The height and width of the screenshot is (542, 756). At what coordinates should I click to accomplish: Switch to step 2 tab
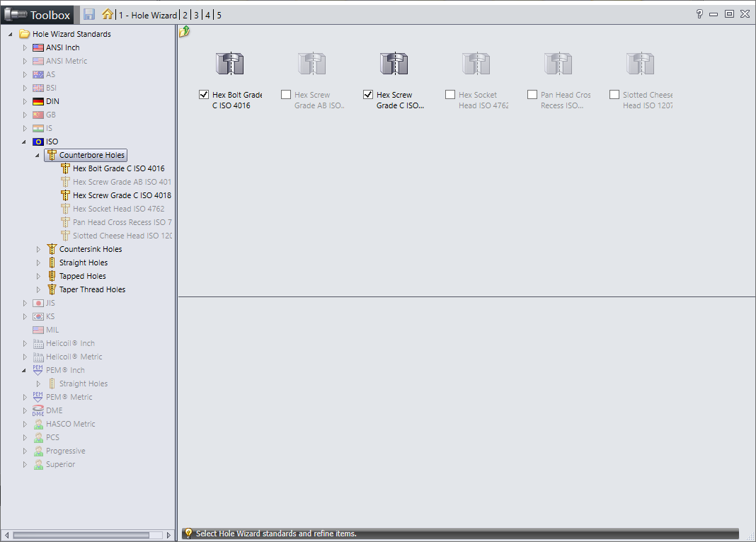click(x=185, y=16)
